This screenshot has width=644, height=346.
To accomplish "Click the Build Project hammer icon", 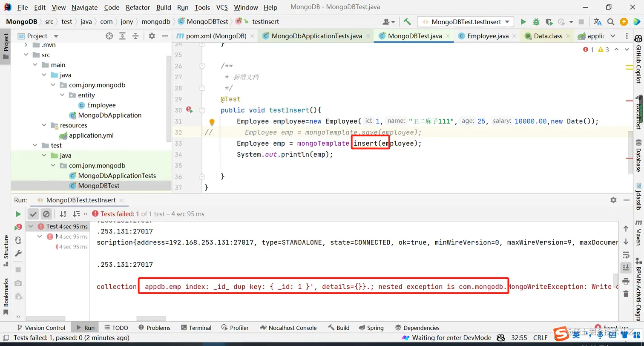I will [407, 22].
